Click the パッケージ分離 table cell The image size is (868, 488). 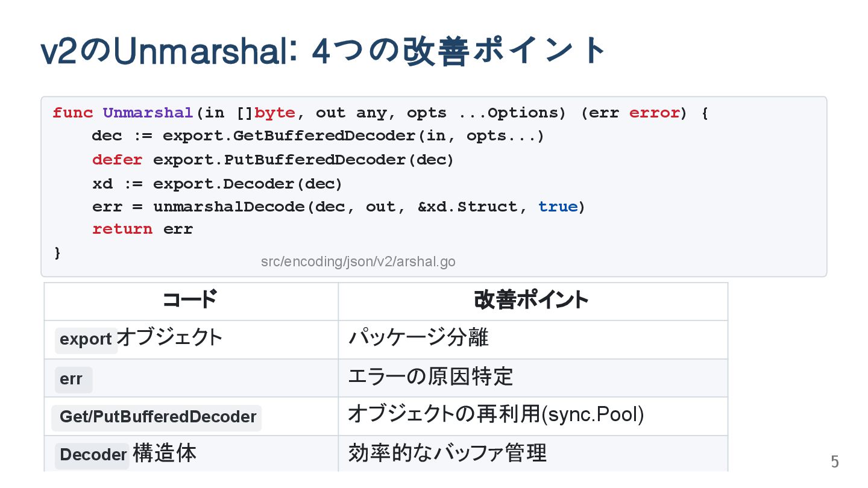point(418,338)
